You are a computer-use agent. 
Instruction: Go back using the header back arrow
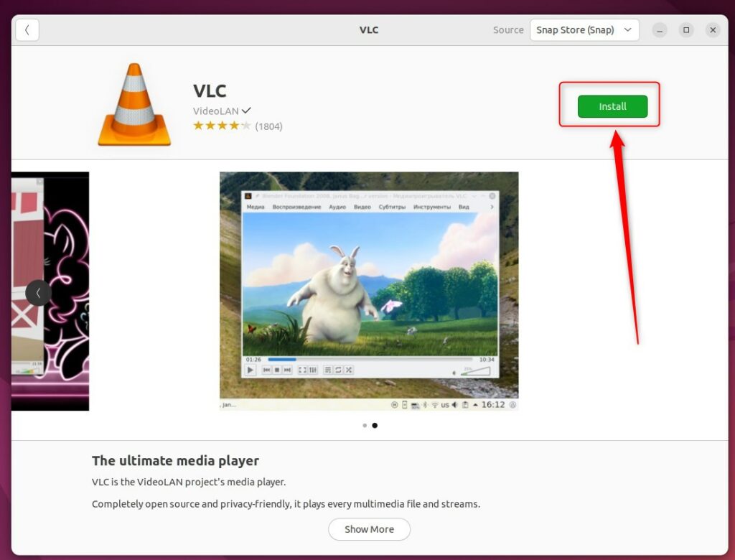27,30
